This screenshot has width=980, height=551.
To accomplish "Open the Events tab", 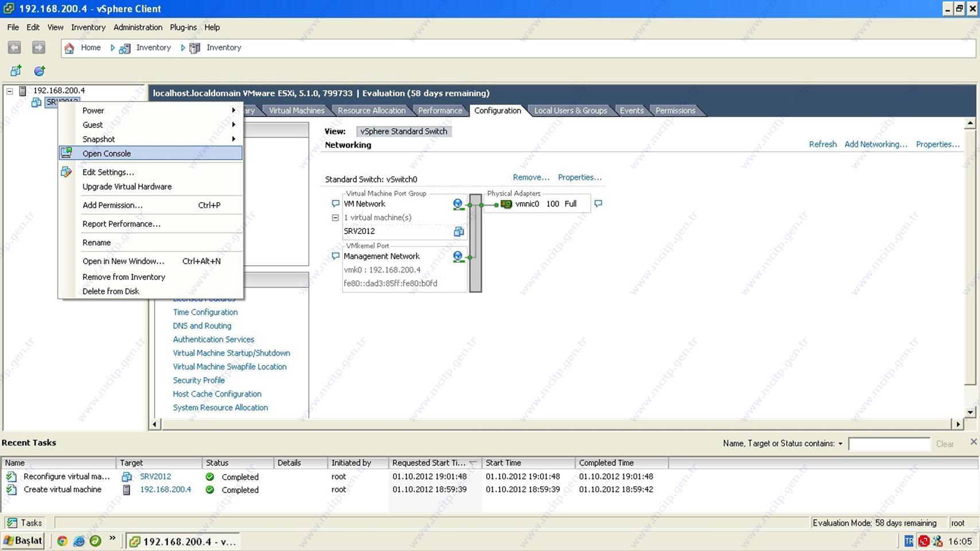I will [632, 110].
